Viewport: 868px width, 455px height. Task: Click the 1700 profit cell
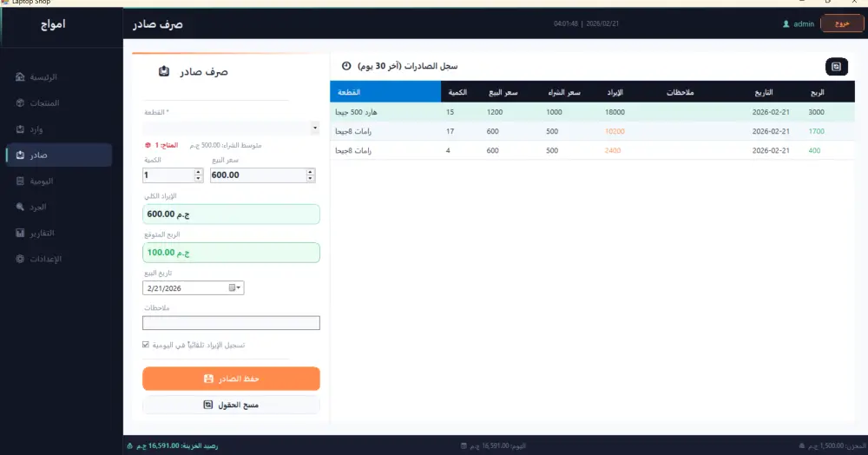(817, 131)
